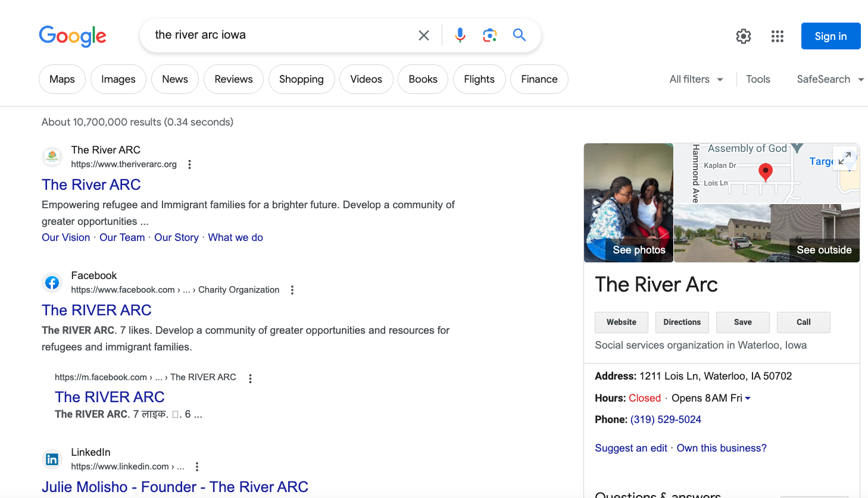Screen dimensions: 868x498
Task: Open Google Lens image search icon
Action: 489,35
